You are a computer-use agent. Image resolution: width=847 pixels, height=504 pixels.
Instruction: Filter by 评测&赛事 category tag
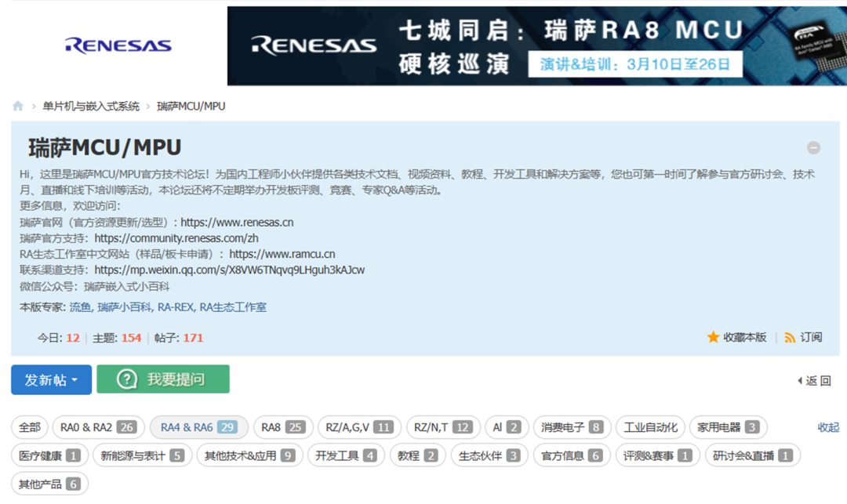(657, 455)
